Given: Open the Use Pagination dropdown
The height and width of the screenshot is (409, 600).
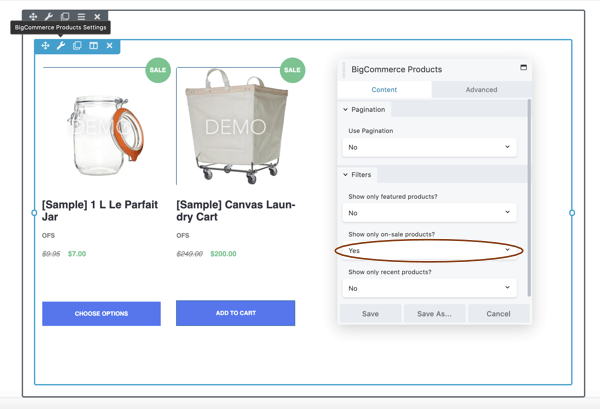Looking at the screenshot, I should [430, 147].
